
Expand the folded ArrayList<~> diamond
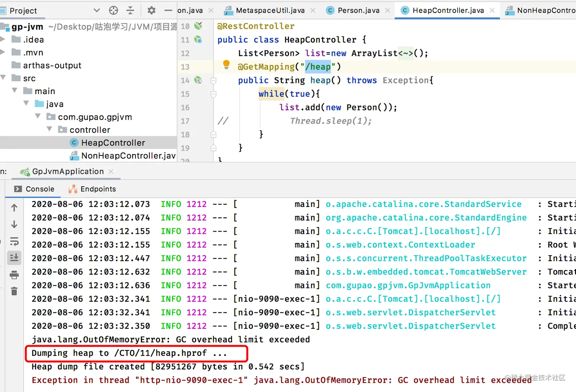405,53
